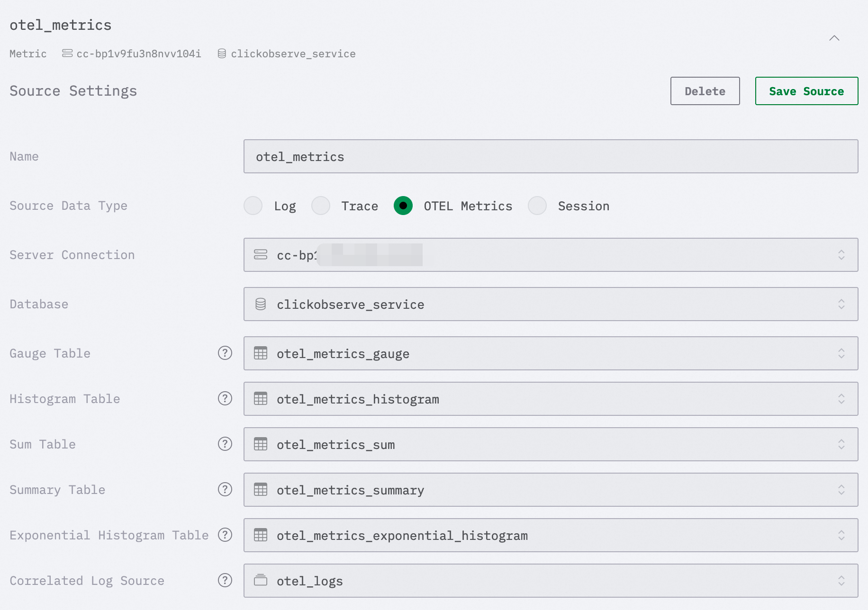Collapse the otel_metrics source panel

834,38
